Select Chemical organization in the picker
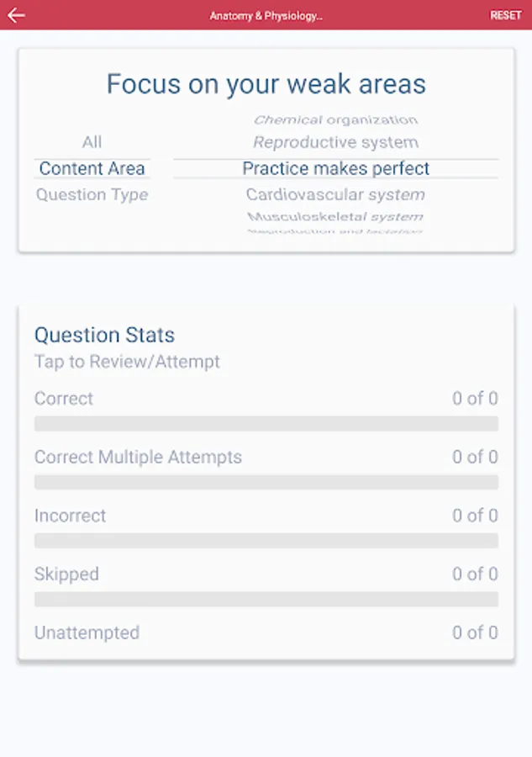This screenshot has width=532, height=757. pyautogui.click(x=335, y=120)
